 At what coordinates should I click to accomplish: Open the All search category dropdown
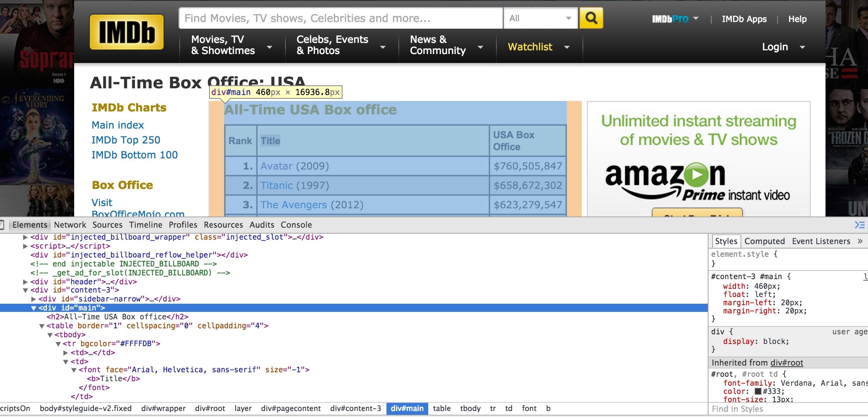[540, 18]
